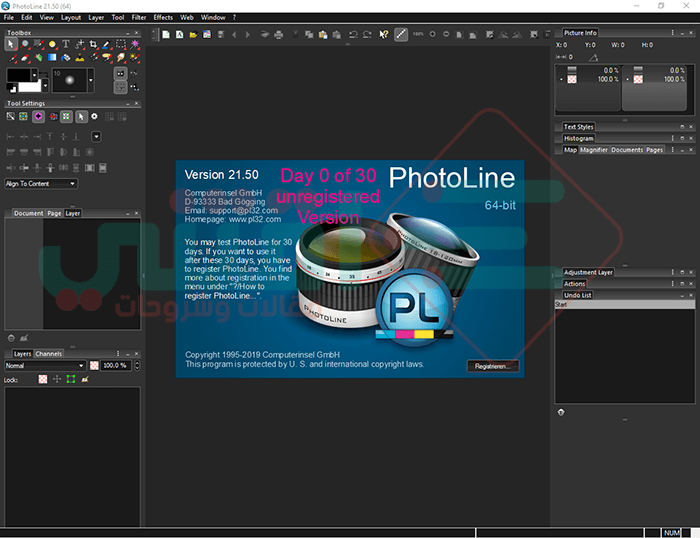
Task: Open the Adjustment Layer panel header
Action: tap(588, 272)
